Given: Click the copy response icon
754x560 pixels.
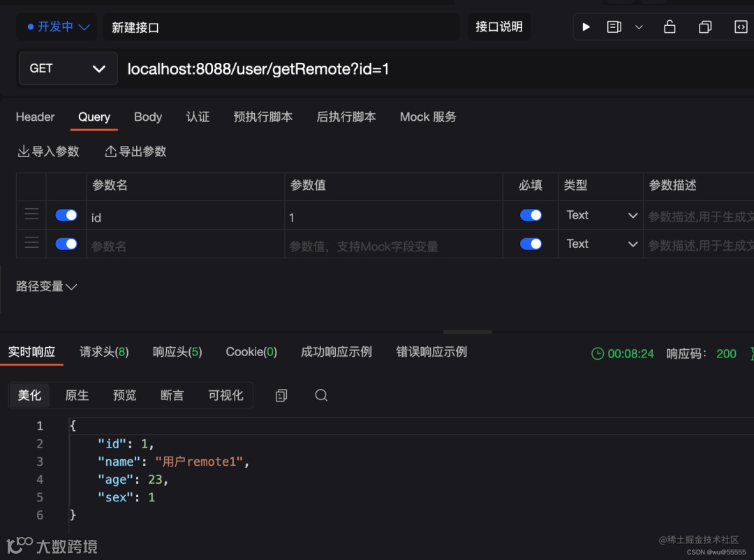Looking at the screenshot, I should pyautogui.click(x=281, y=395).
